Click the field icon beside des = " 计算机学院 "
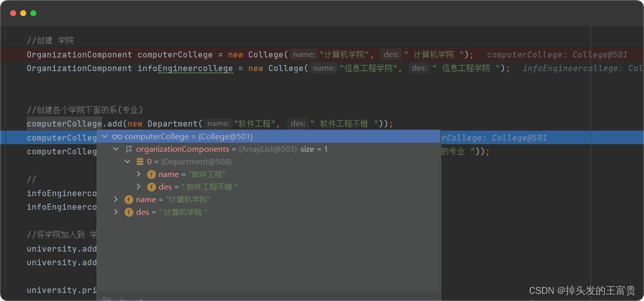This screenshot has width=644, height=301. [x=129, y=212]
